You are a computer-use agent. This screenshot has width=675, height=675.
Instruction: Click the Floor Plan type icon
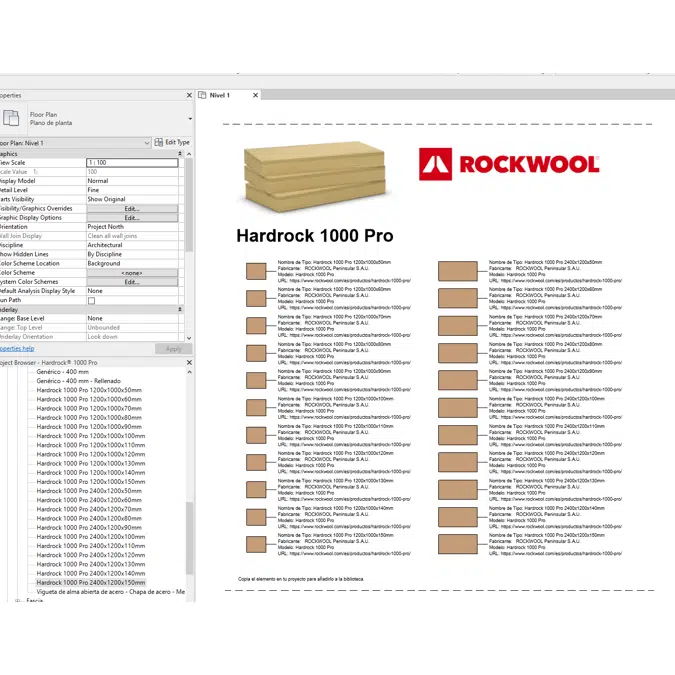11,118
